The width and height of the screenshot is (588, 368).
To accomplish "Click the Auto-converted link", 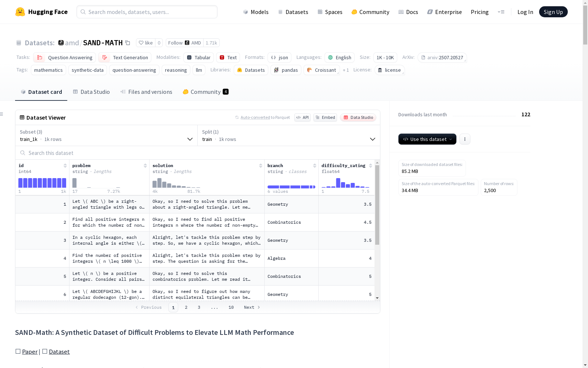I will 255,117.
